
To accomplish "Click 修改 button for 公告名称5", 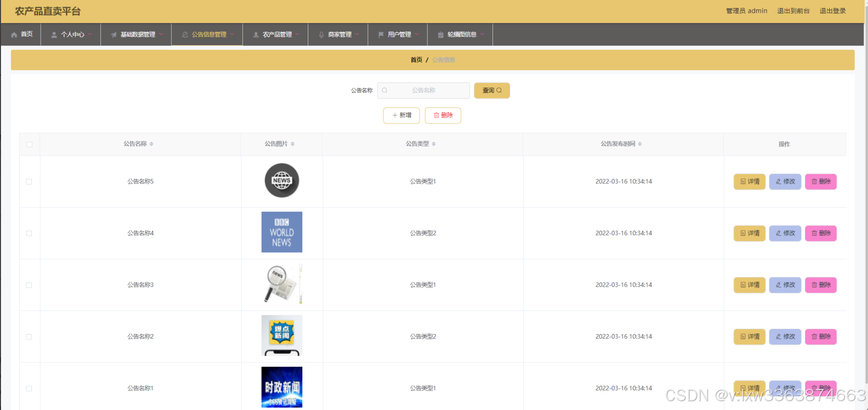I will pyautogui.click(x=785, y=181).
